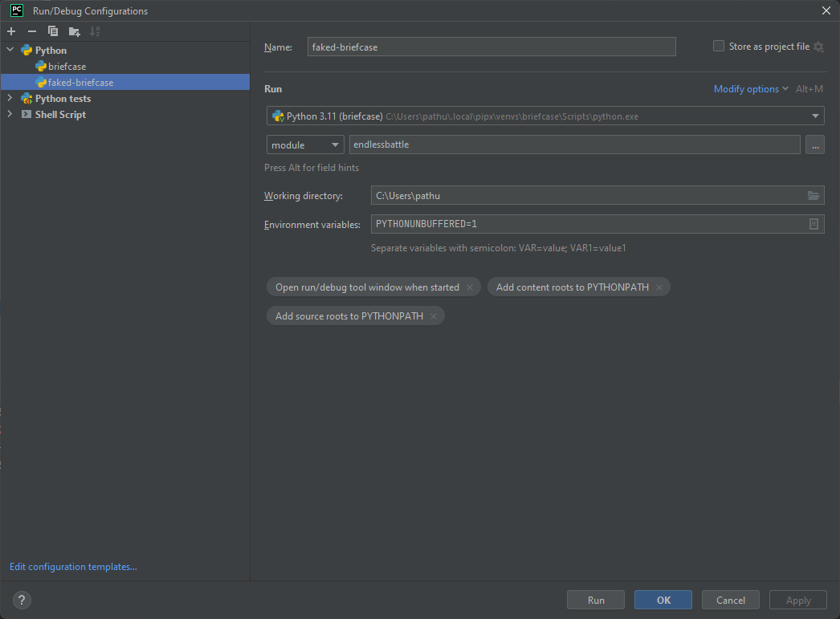Add a new run configuration
840x619 pixels.
pyautogui.click(x=10, y=31)
